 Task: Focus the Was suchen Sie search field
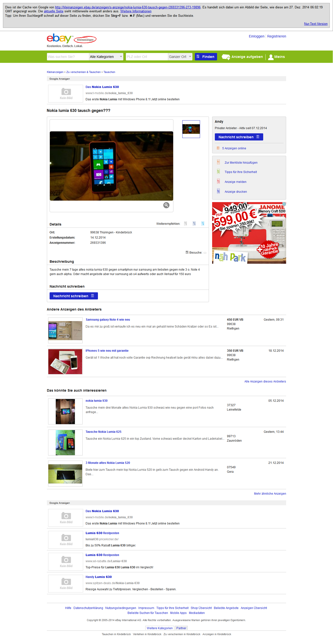[68, 57]
